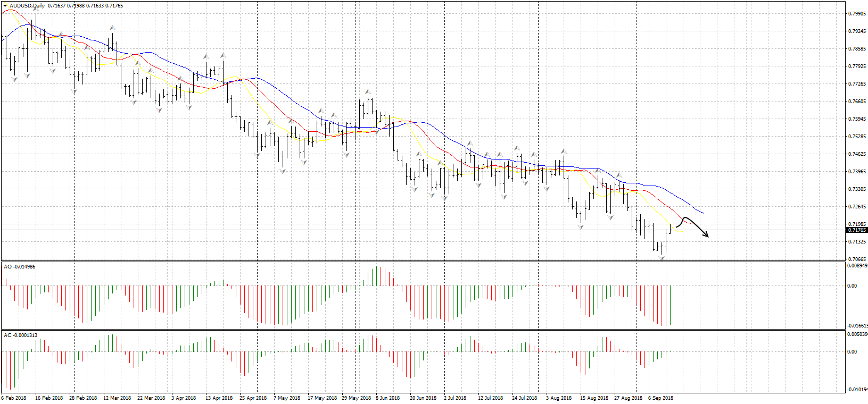
Task: Open the dropdown triangle beside AUDUSD,Daily
Action: (x=5, y=6)
